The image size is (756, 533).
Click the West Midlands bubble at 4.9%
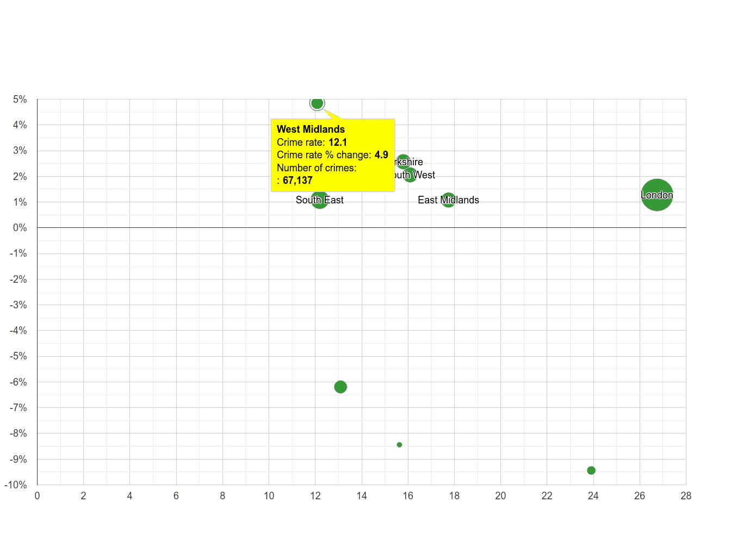[x=317, y=103]
